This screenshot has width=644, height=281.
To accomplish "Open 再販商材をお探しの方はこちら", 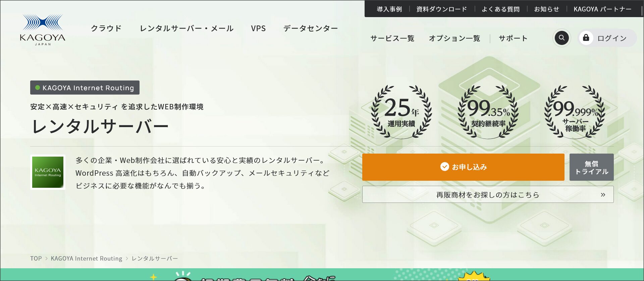I will [488, 194].
